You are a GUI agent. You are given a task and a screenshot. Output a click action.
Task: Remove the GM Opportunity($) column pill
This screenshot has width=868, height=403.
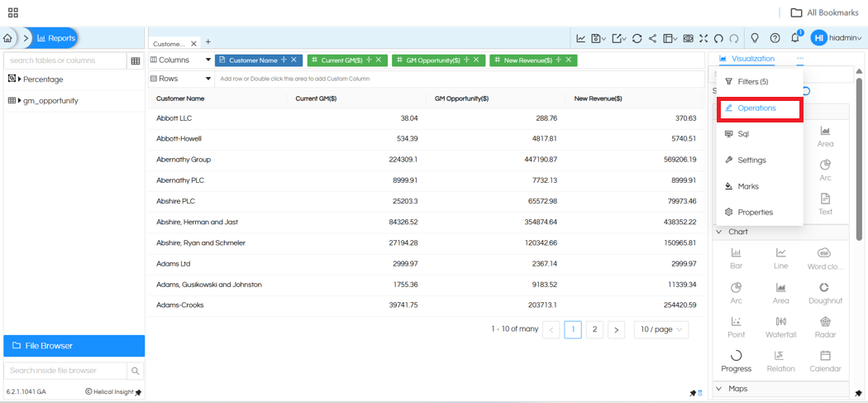click(x=475, y=60)
